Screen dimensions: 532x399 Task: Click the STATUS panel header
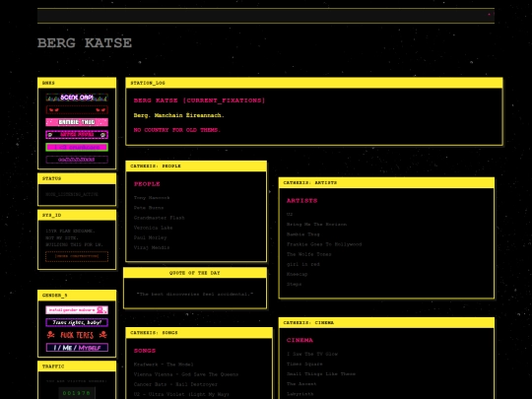pyautogui.click(x=77, y=178)
